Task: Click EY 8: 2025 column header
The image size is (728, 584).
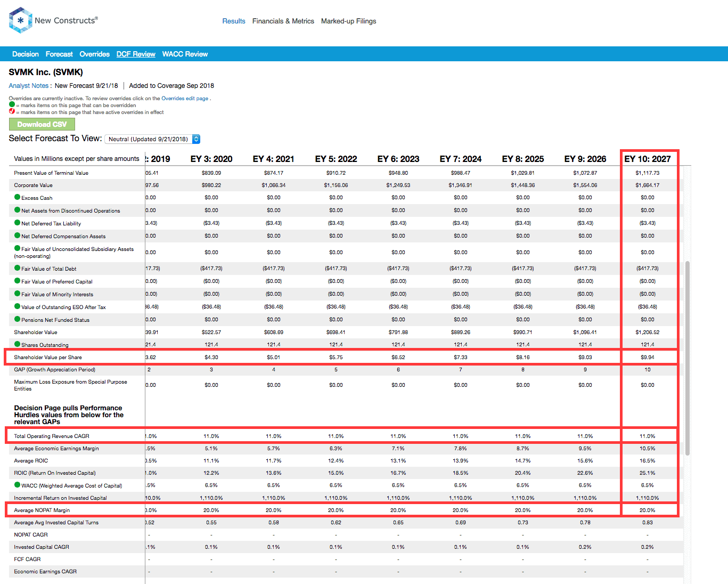Action: (523, 159)
